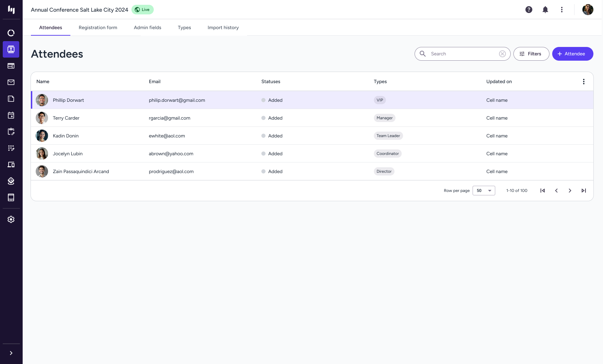Click the Coordinator type tag

(387, 154)
